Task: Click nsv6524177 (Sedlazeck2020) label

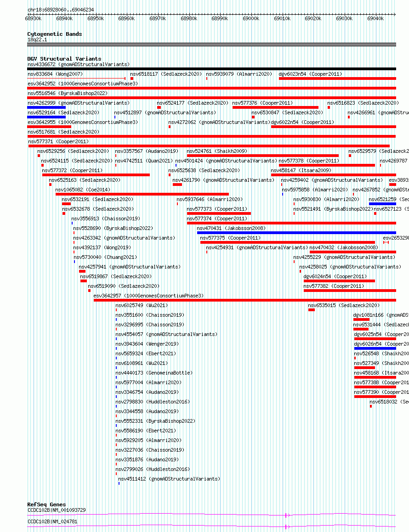Action: pyautogui.click(x=193, y=103)
